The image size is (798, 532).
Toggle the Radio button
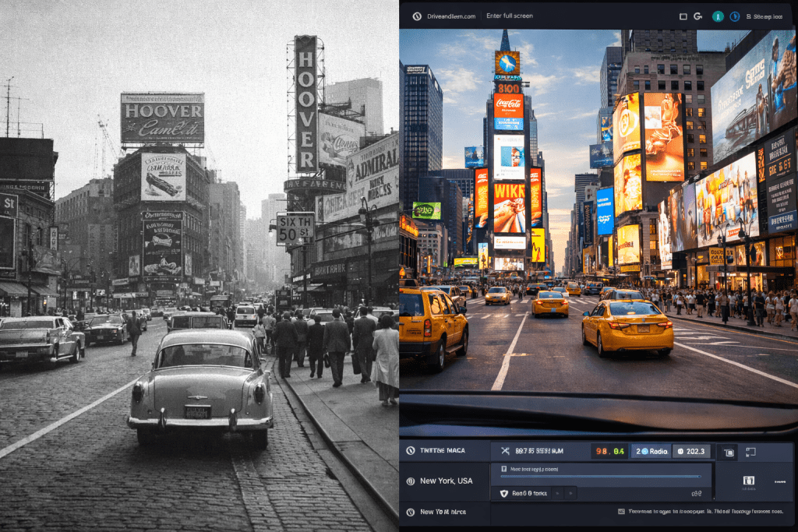click(650, 451)
